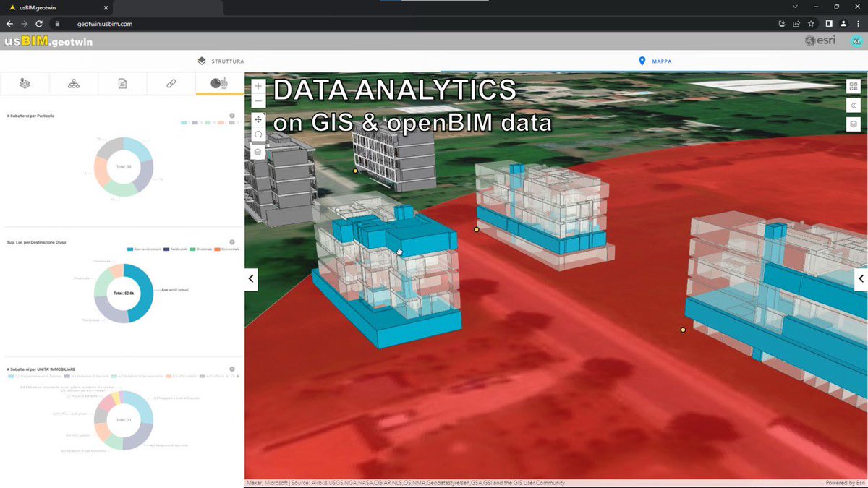The height and width of the screenshot is (488, 868).
Task: Click the 'Powered by Esri' attribution
Action: pos(845,483)
